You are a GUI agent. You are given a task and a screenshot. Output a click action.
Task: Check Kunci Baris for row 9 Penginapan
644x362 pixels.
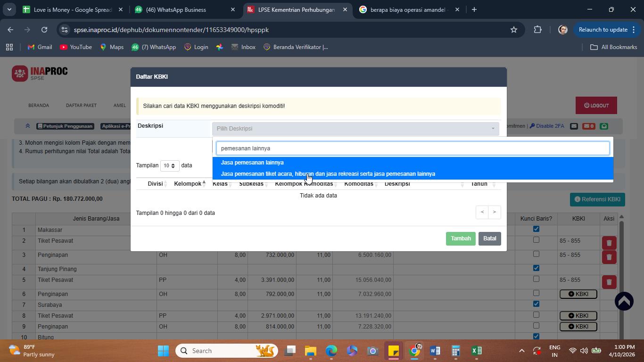[536, 326]
